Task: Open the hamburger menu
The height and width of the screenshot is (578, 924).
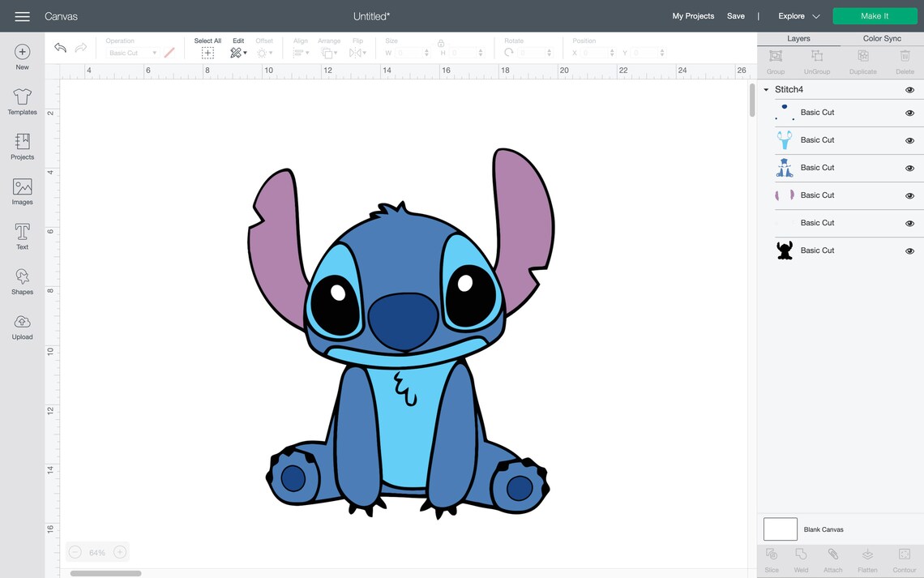Action: pyautogui.click(x=22, y=15)
